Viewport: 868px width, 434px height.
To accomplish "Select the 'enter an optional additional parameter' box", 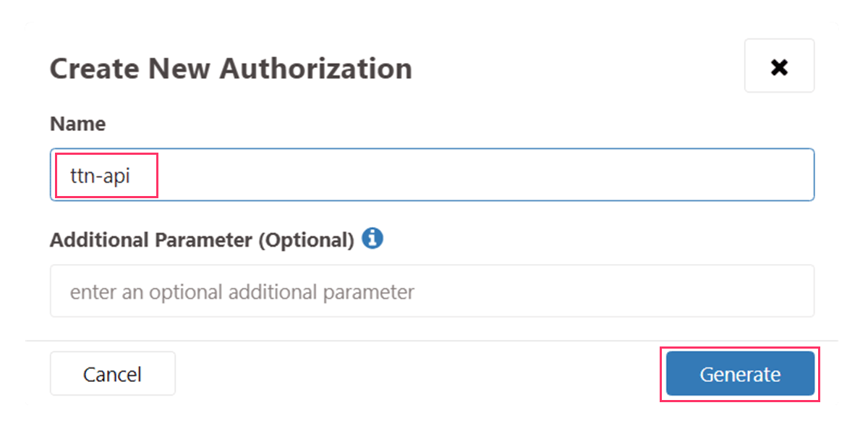I will pyautogui.click(x=432, y=291).
